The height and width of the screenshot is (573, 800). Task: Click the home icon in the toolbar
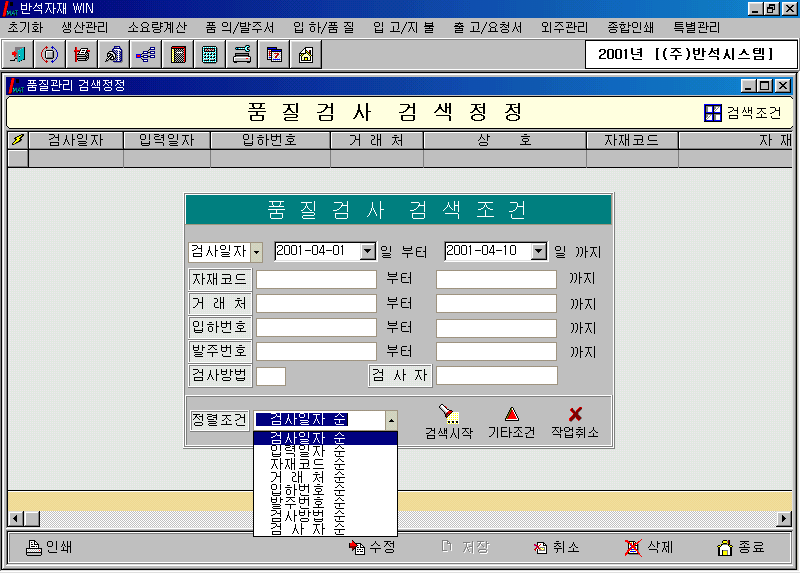(x=305, y=54)
